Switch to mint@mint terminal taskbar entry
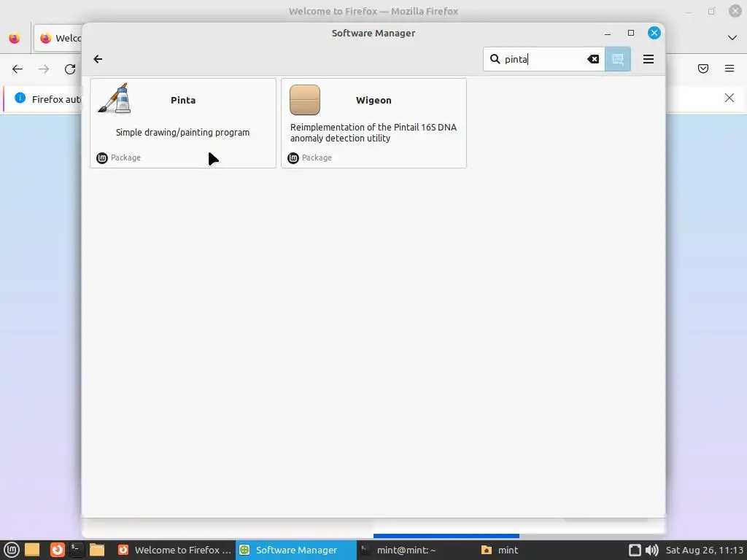The height and width of the screenshot is (560, 747). [417, 550]
